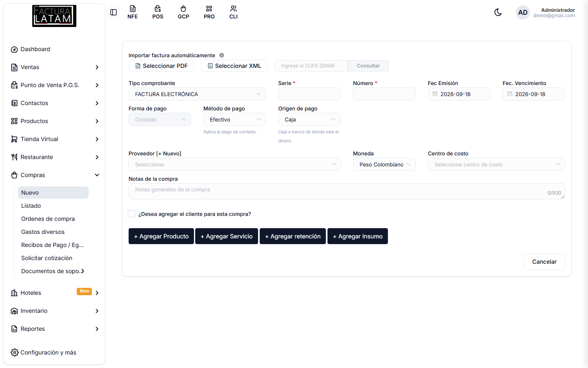Click the Ventas document icon
This screenshot has width=588, height=368.
pyautogui.click(x=14, y=67)
